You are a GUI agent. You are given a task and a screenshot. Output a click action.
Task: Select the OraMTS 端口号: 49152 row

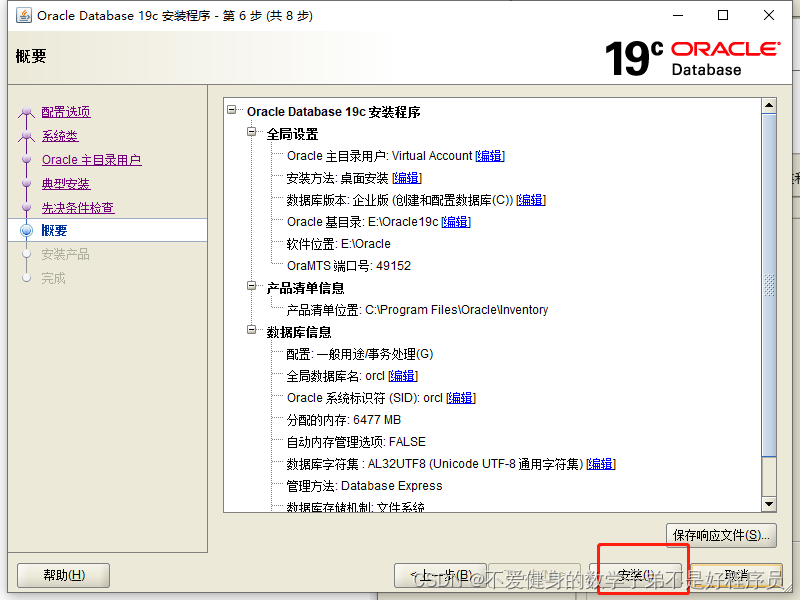pyautogui.click(x=349, y=266)
